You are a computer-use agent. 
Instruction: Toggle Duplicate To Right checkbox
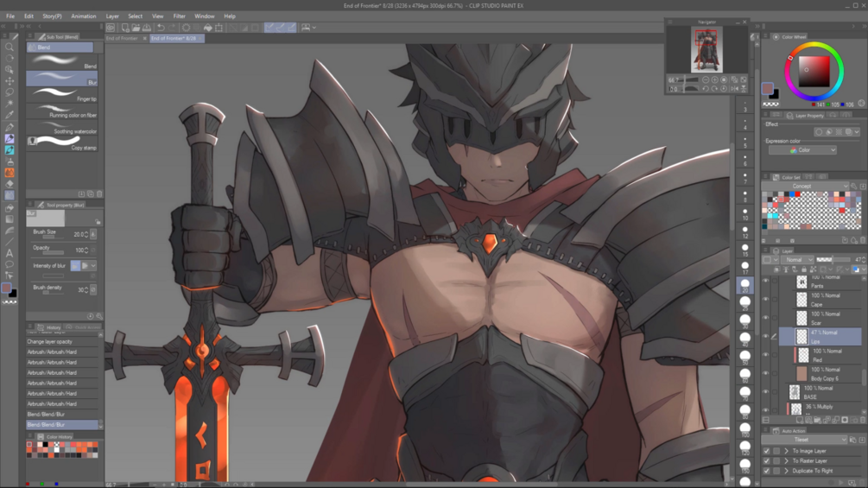click(x=767, y=471)
